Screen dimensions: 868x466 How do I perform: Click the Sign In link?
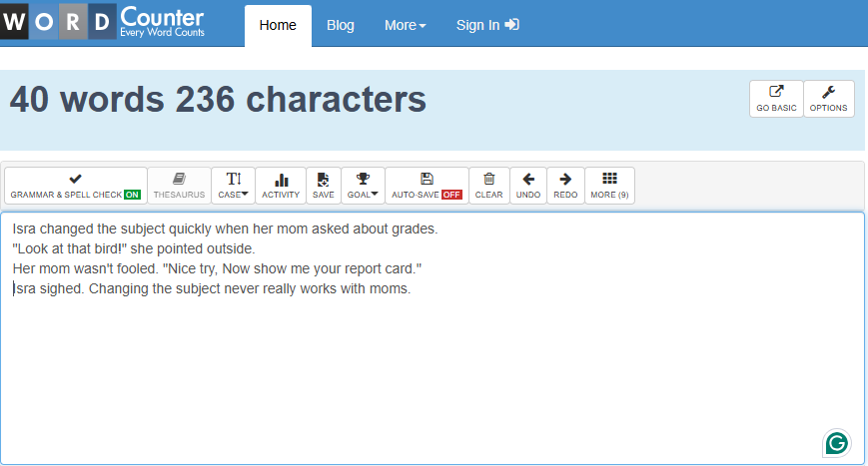click(487, 25)
